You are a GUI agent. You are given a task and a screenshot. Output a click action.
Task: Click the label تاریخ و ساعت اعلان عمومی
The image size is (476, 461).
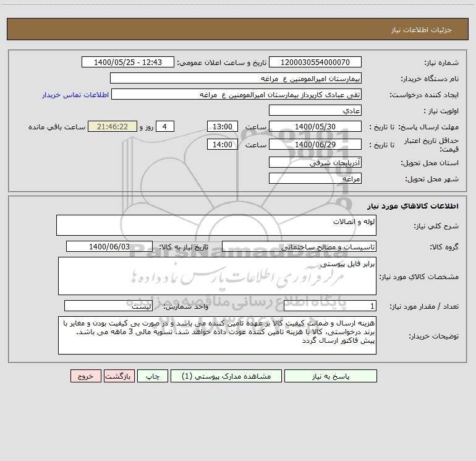(x=222, y=63)
